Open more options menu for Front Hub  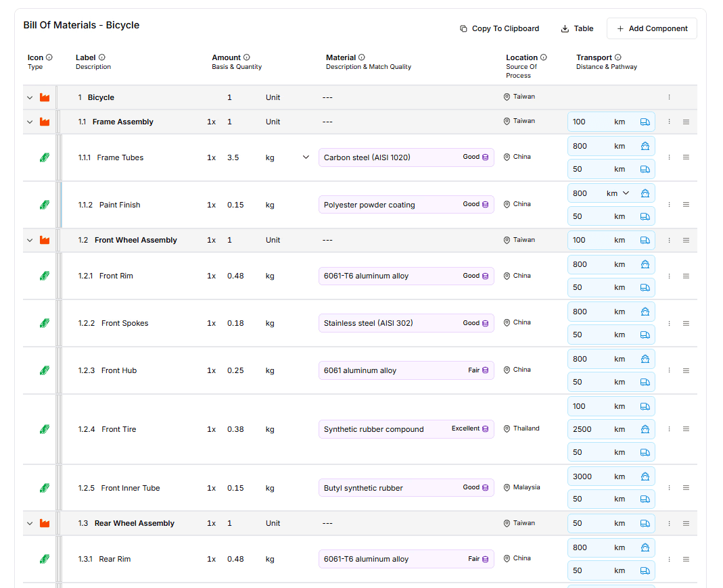669,370
